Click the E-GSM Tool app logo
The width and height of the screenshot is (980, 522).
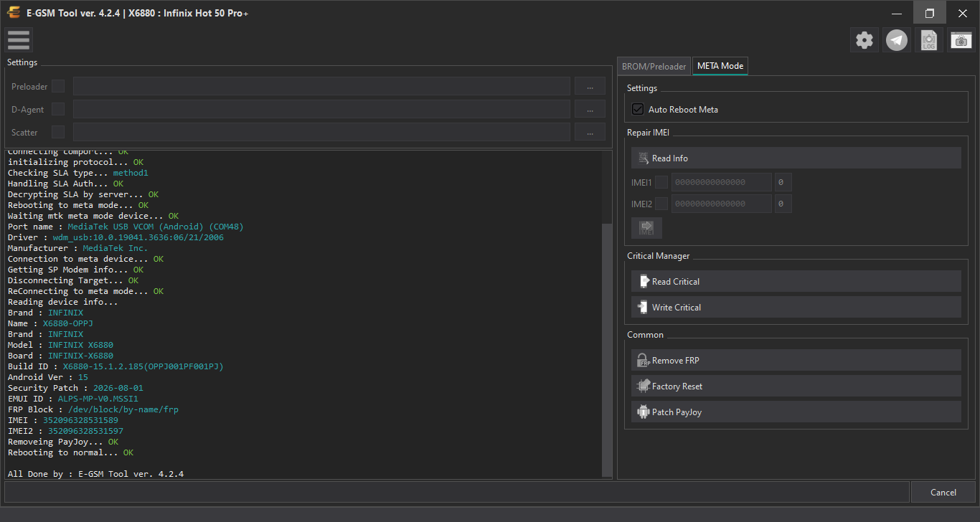click(x=14, y=13)
